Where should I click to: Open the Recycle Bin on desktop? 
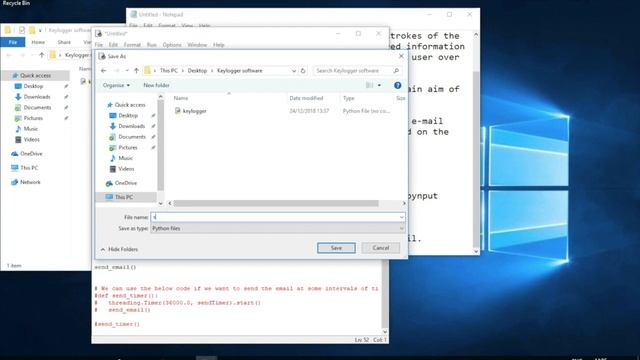[x=16, y=3]
